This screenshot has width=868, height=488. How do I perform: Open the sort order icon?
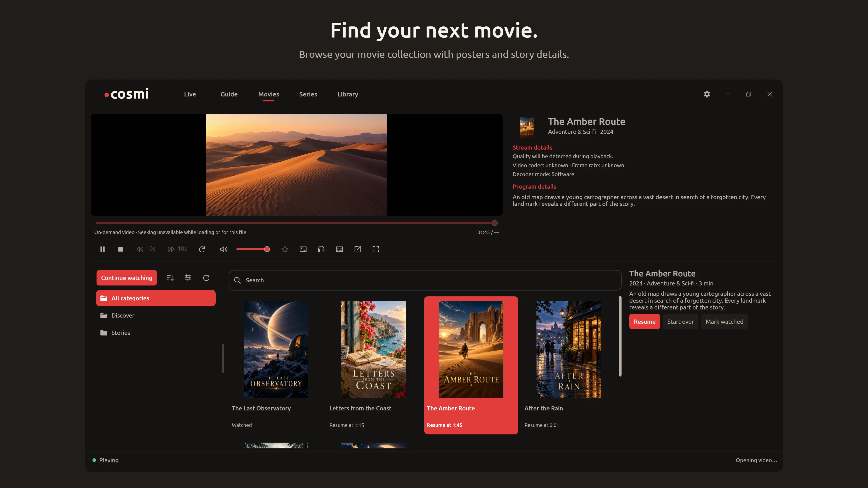click(x=170, y=278)
